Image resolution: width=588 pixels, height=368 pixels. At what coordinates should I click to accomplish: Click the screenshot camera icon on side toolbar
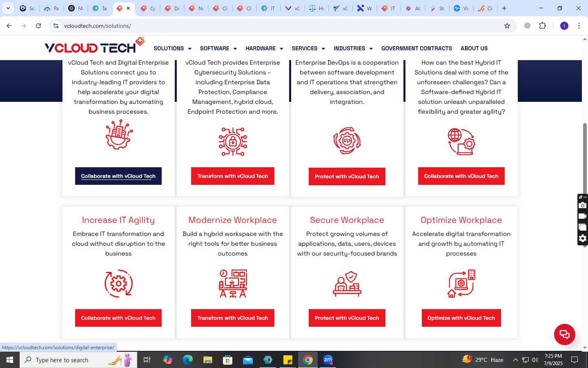click(x=583, y=205)
